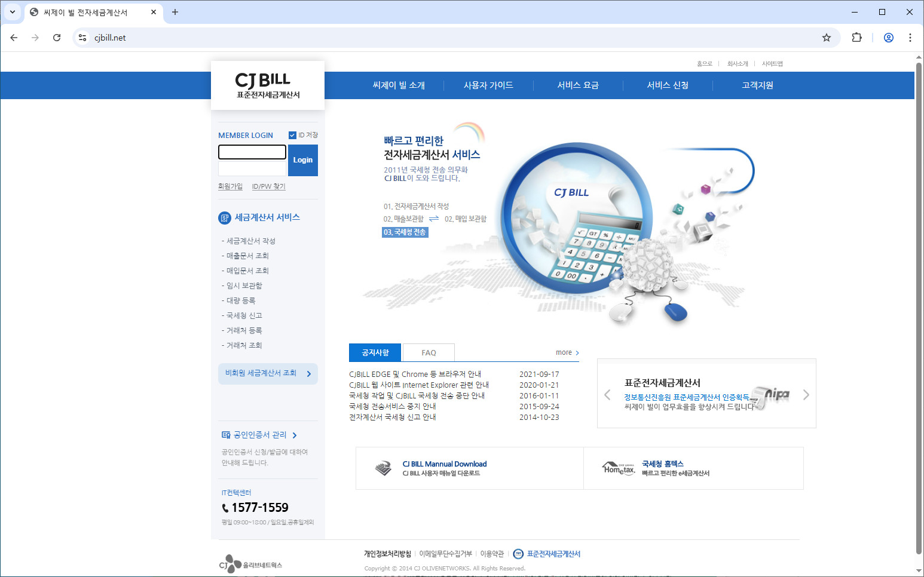
Task: Focus the password input field
Action: (252, 168)
